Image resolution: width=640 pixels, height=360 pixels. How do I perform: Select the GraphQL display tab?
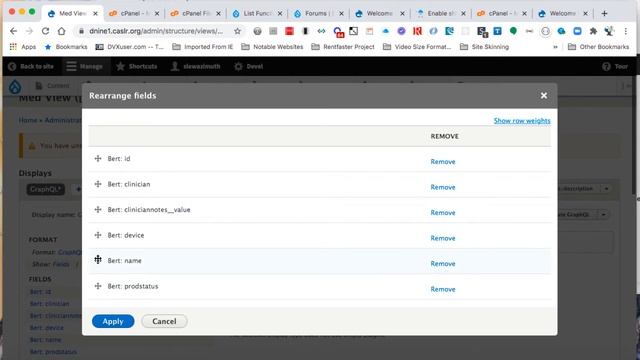coord(45,189)
